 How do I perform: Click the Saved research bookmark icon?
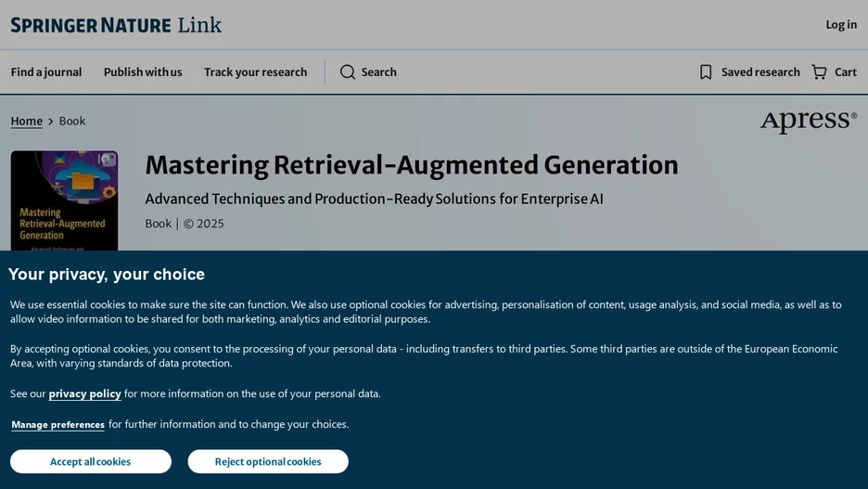click(x=706, y=72)
